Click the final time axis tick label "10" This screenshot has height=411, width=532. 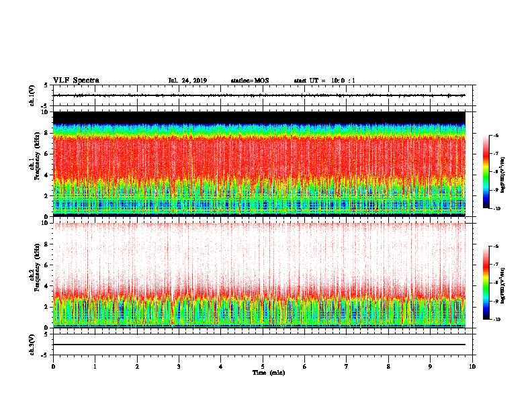point(472,367)
